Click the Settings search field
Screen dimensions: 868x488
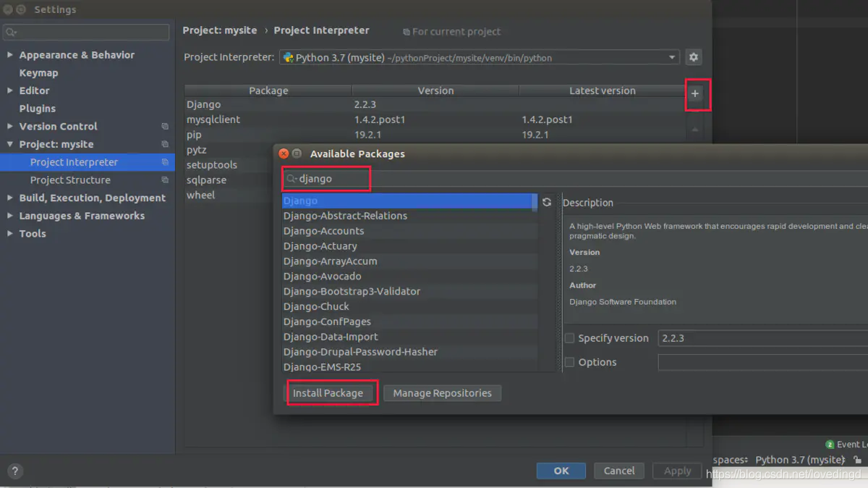86,32
